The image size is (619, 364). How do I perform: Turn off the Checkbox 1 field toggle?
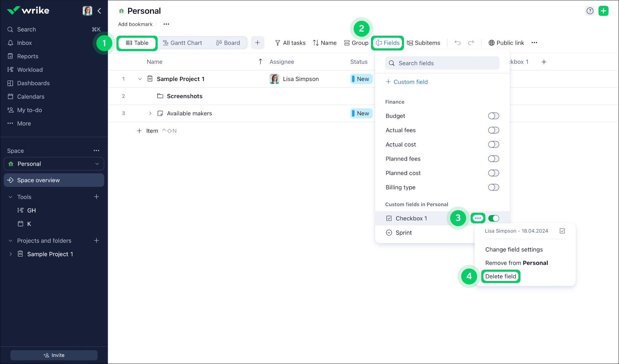click(493, 218)
